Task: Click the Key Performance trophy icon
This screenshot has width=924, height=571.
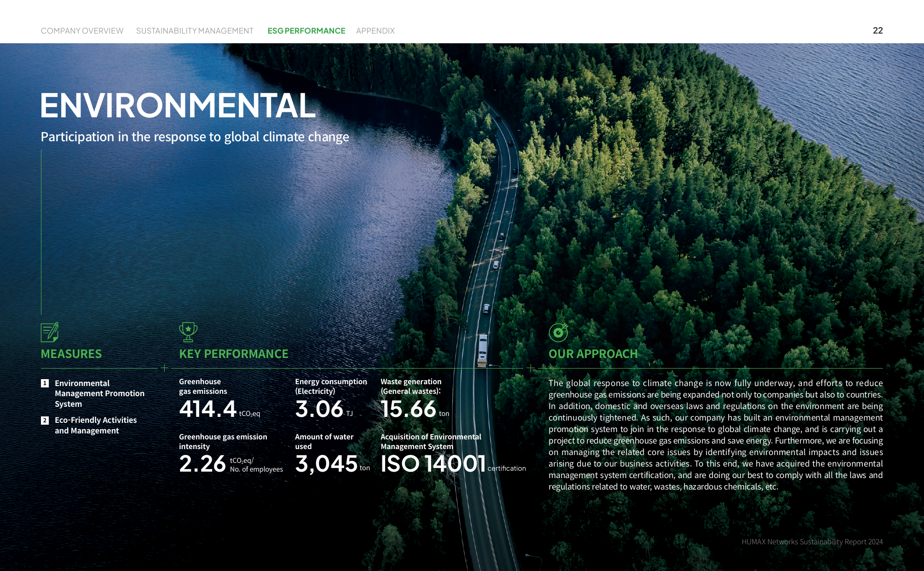Action: (x=188, y=332)
